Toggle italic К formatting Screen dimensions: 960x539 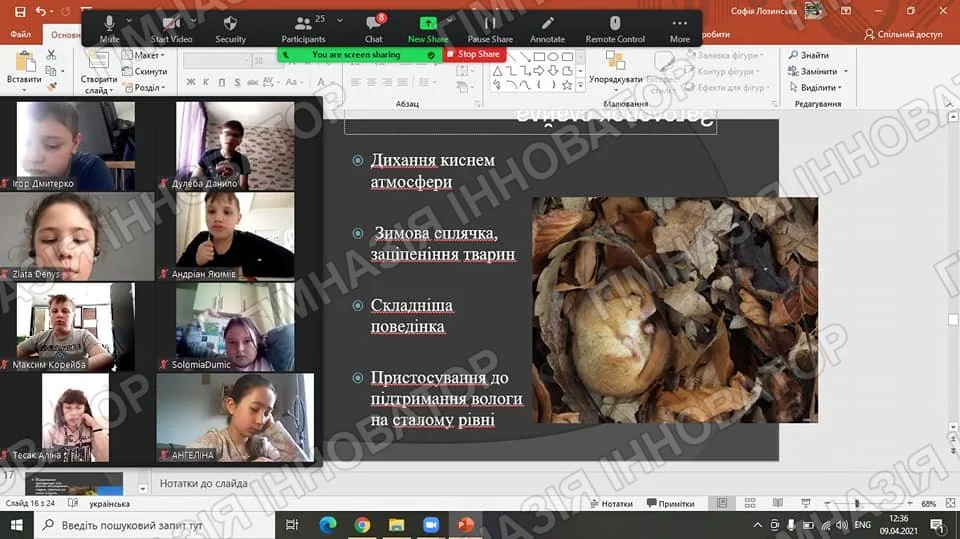pos(206,81)
